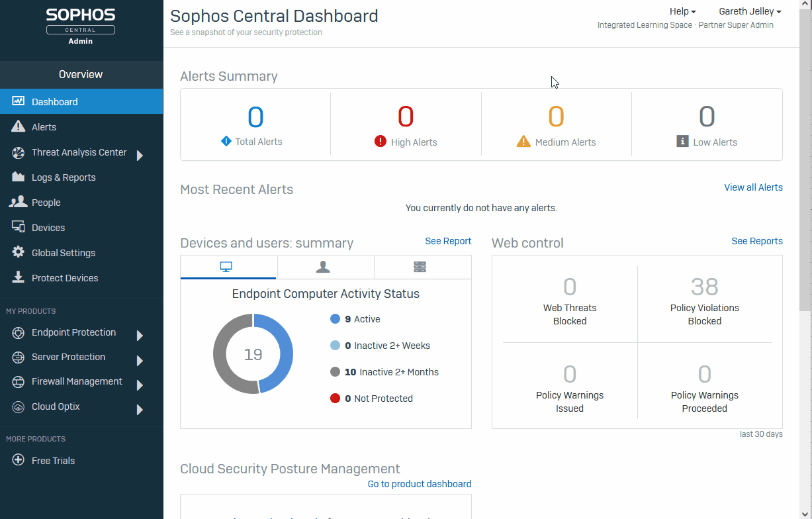This screenshot has width=812, height=519.
Task: Click the Devices monitor icon in sidebar
Action: tap(19, 227)
